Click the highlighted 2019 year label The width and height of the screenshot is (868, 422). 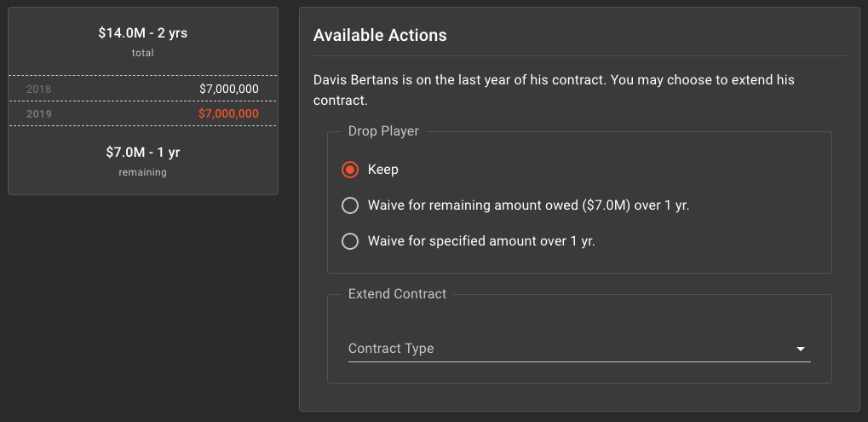[39, 113]
